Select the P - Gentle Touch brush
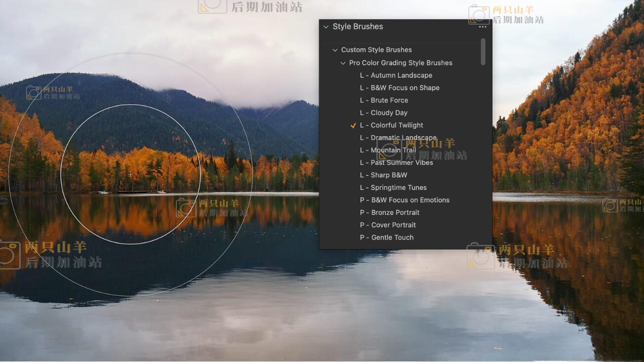 point(387,238)
